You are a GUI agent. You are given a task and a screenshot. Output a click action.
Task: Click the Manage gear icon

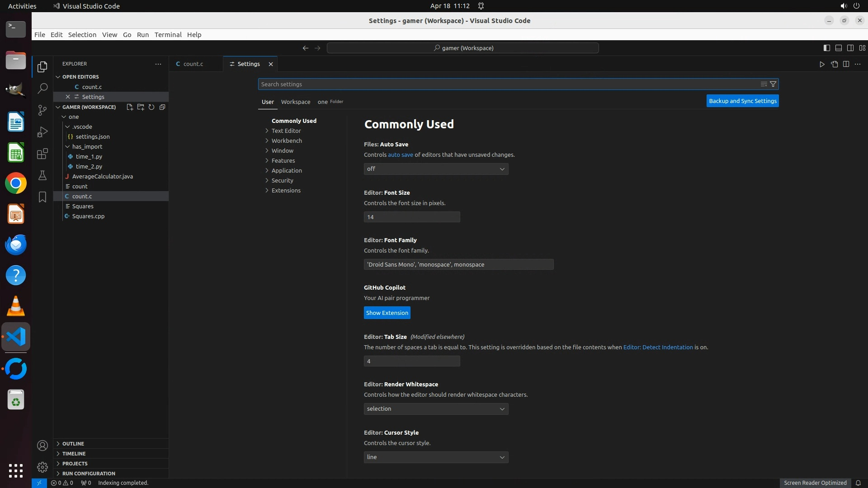click(42, 467)
